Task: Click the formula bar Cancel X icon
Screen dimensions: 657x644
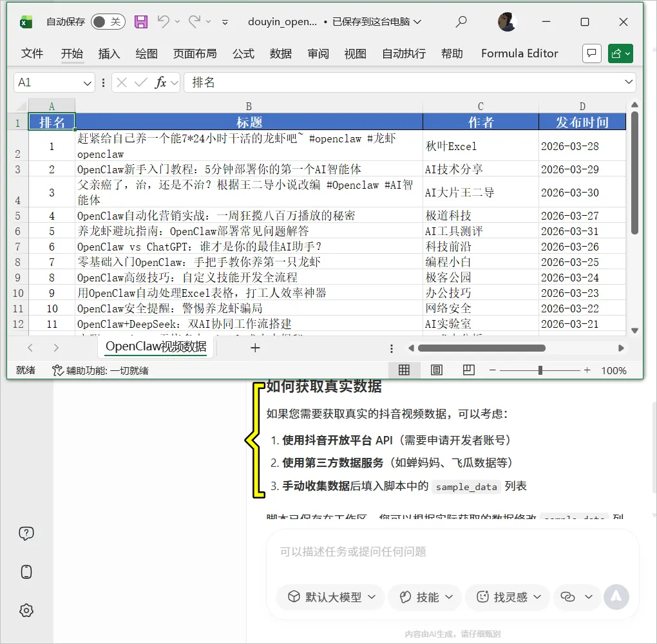Action: (122, 82)
